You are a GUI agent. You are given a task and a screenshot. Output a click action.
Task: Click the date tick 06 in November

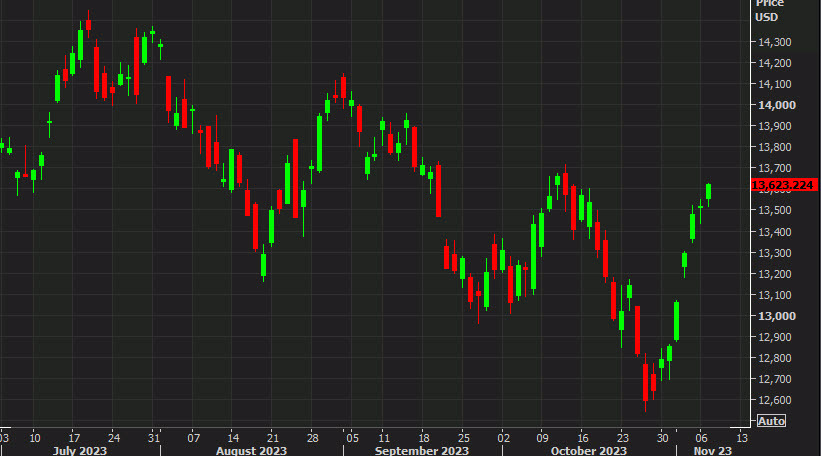point(702,438)
